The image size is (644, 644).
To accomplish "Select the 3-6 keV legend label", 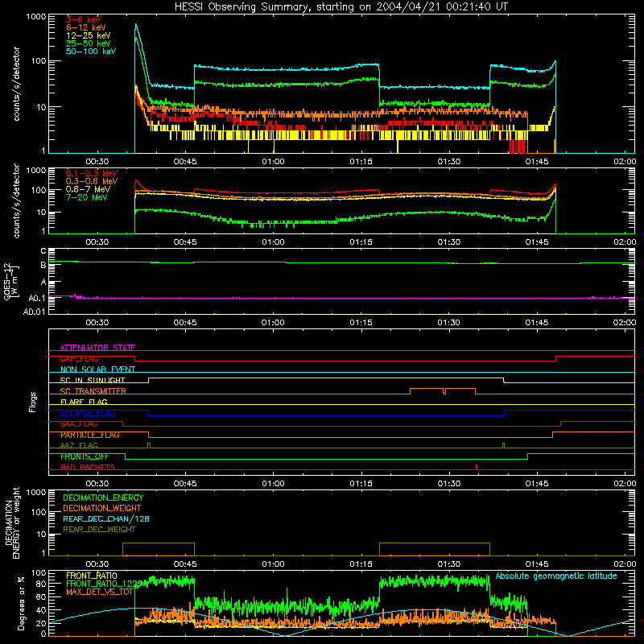I will [83, 19].
